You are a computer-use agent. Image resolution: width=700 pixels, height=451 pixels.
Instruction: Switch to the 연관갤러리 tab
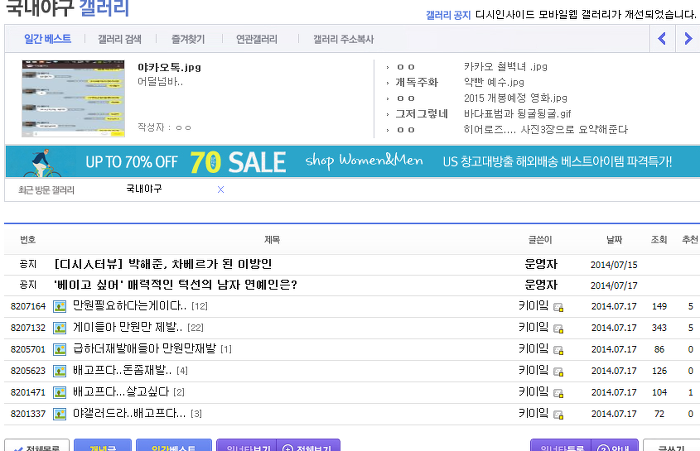coord(257,39)
